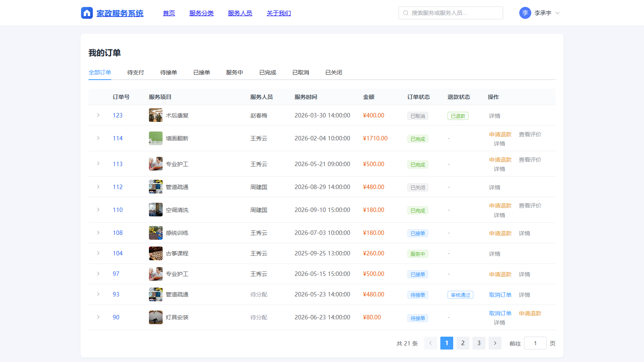Focus the search services input field
644x362 pixels.
(x=451, y=13)
